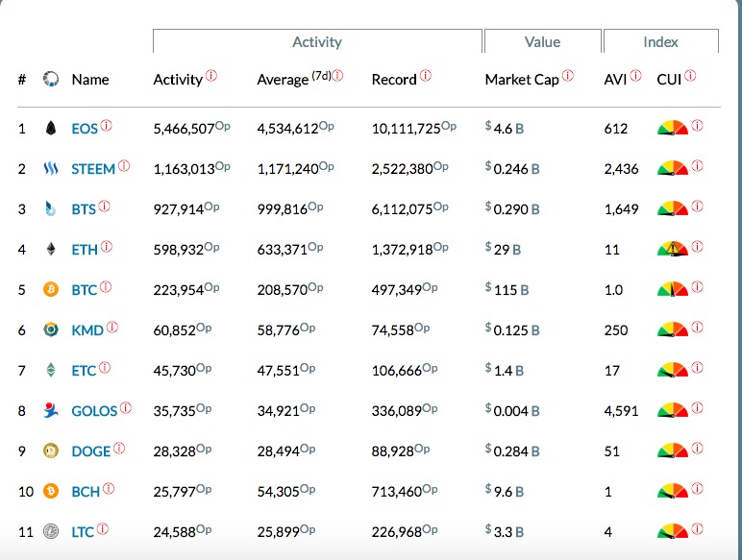Sort by the AVI column header

click(616, 80)
